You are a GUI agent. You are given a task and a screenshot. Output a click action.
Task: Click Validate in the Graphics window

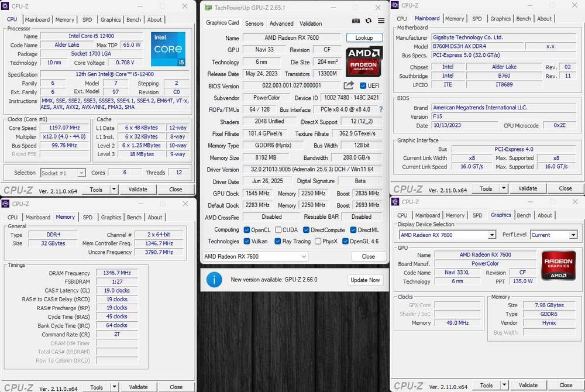528,385
